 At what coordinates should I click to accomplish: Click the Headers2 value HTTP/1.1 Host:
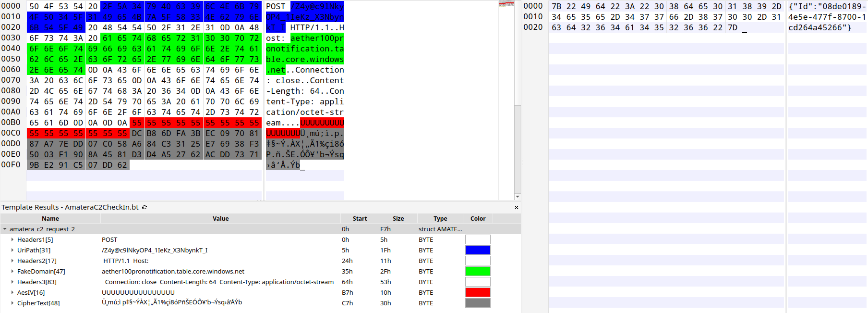[126, 261]
